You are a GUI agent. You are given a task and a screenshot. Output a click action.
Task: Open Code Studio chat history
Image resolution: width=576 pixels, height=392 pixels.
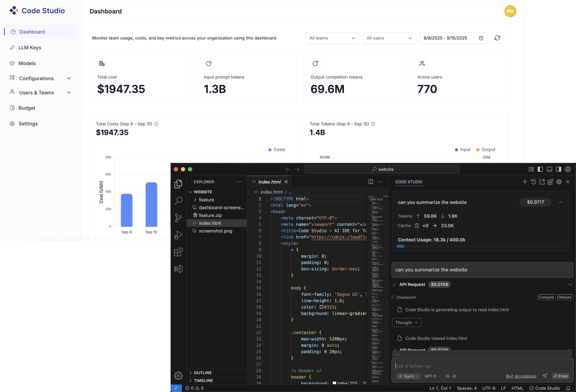(533, 182)
